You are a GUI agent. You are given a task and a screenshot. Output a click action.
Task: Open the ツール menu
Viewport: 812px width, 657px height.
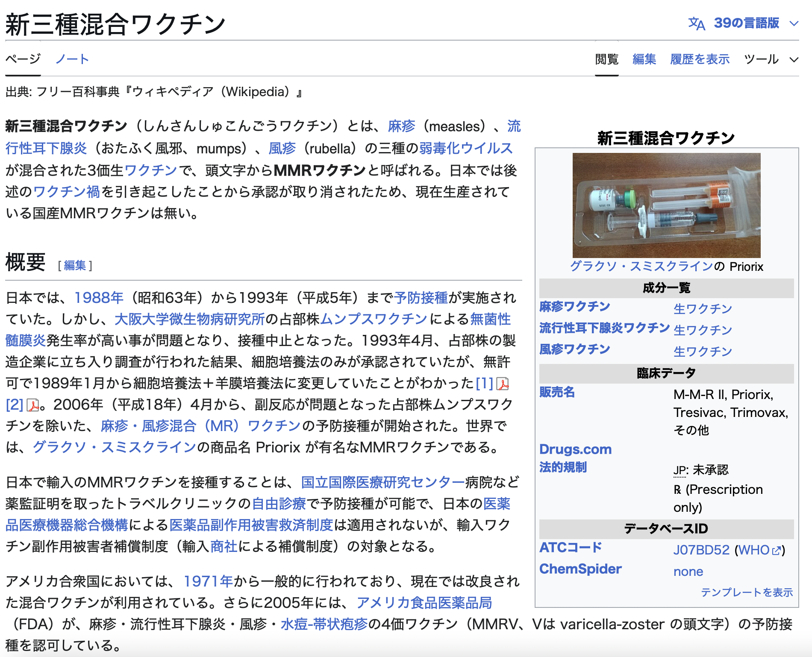(761, 59)
